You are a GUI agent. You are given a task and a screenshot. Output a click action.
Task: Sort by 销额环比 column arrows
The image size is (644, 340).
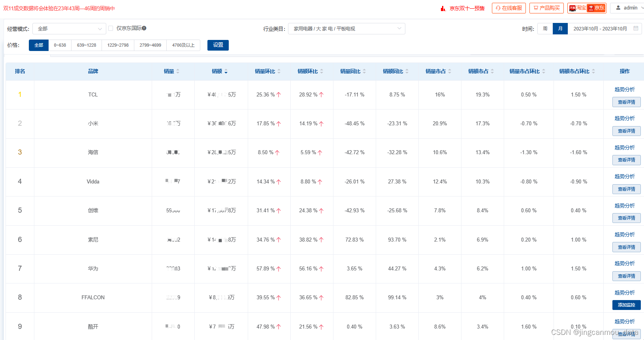[x=322, y=71]
